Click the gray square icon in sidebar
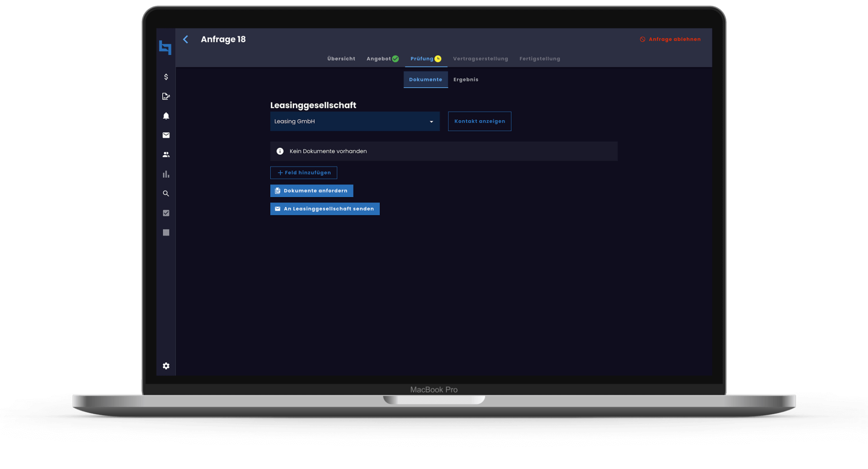Viewport: 868px width, 469px height. 166,232
